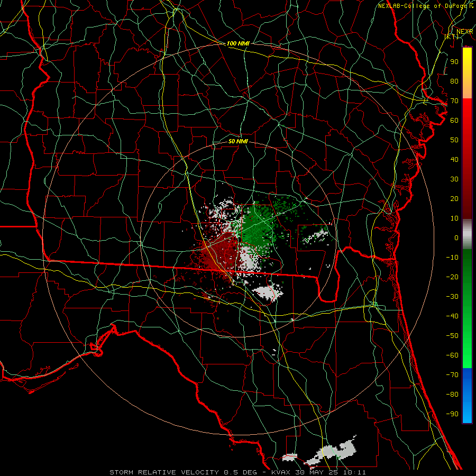
Task: Click the -40 value on the velocity scale
Action: coord(452,316)
